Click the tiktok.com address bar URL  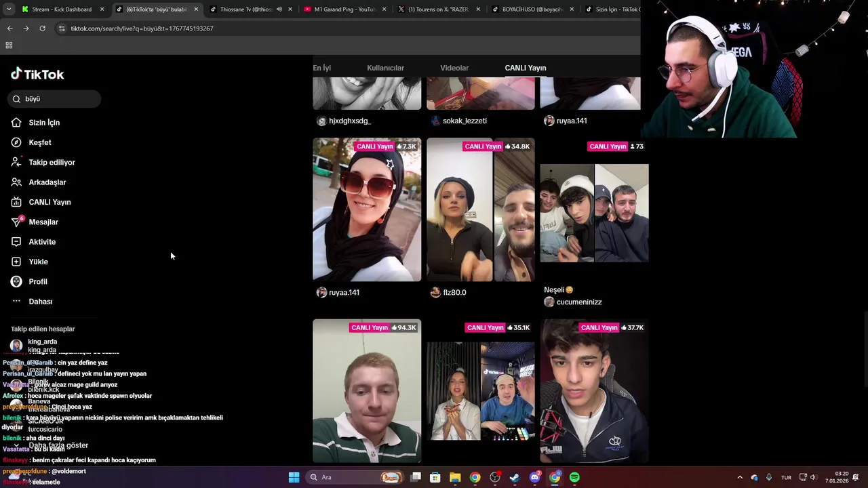(x=142, y=28)
